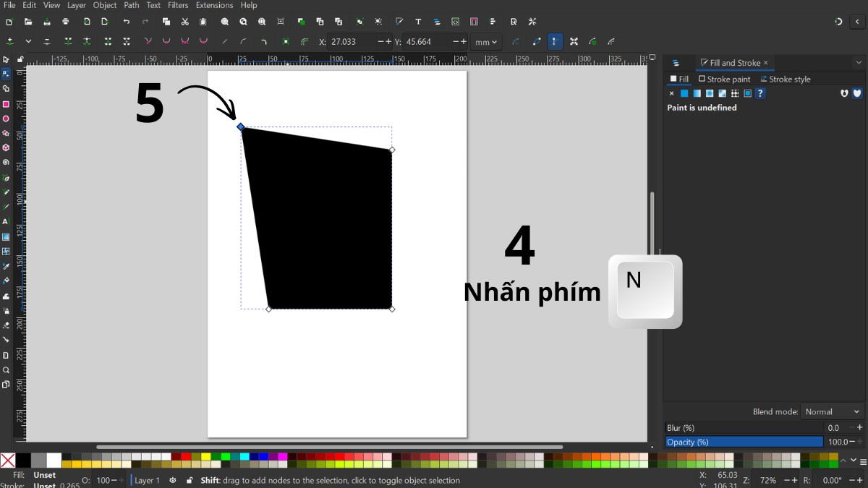Open the Layer 1 selector in the status bar
Viewport: 868px width, 488px height.
click(148, 480)
